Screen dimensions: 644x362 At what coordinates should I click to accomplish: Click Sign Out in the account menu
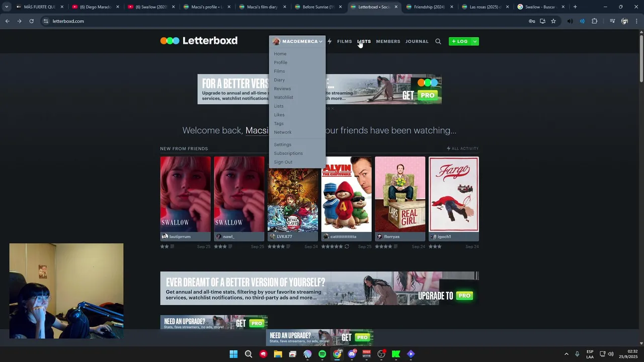click(x=283, y=162)
